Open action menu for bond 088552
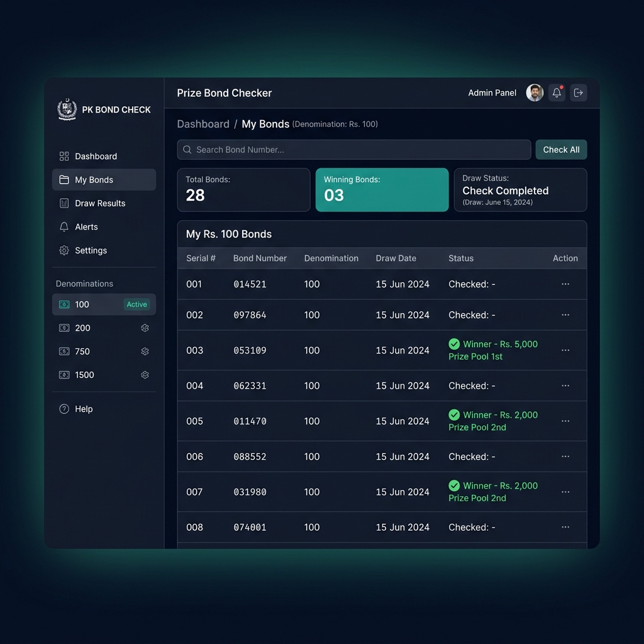644x644 pixels. coord(565,457)
